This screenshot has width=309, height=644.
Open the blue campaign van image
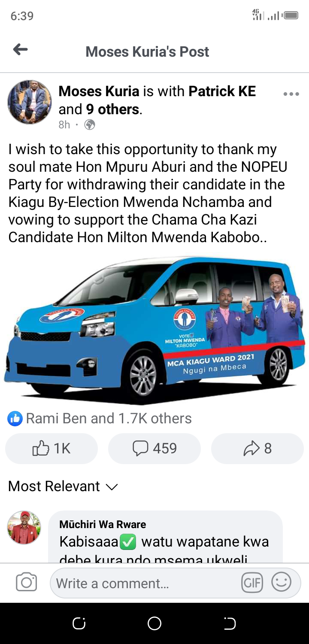(154, 330)
